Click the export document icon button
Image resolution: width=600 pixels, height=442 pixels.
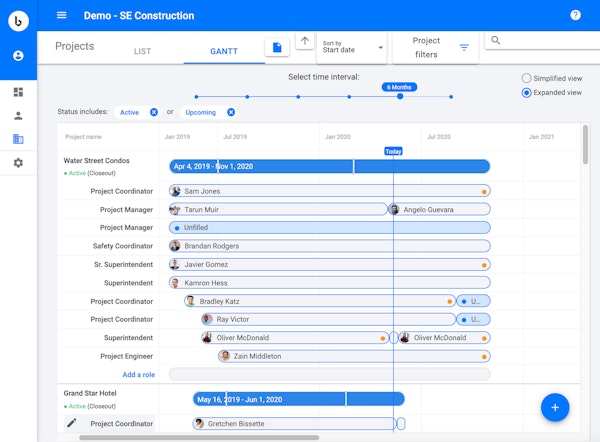coord(277,47)
